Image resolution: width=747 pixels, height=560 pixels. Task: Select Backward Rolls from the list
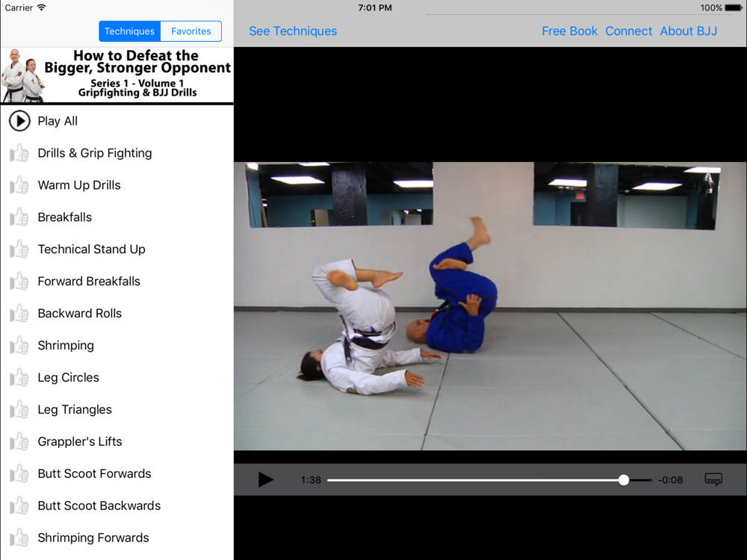(x=80, y=314)
